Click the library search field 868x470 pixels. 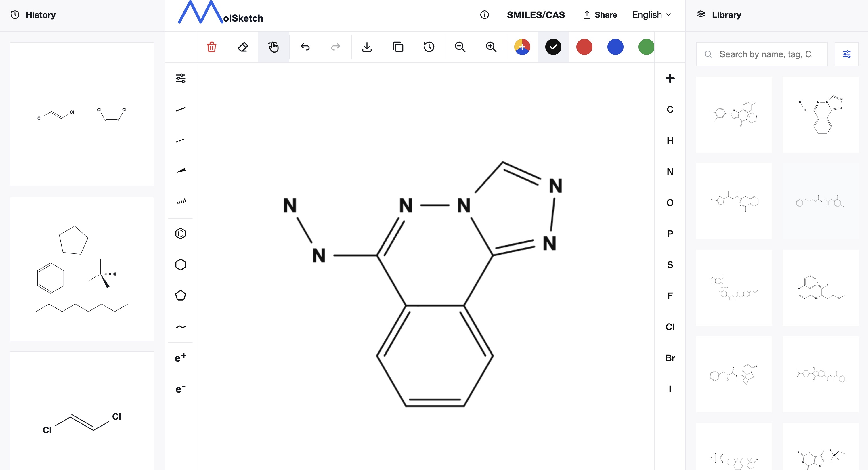(x=765, y=54)
